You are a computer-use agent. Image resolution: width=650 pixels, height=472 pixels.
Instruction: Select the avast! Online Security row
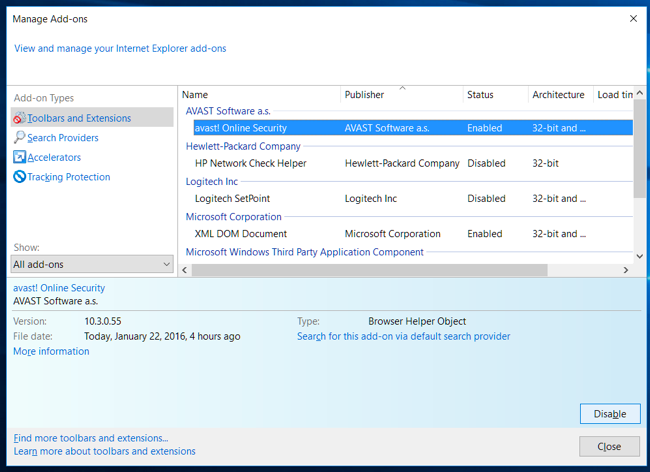coord(413,128)
